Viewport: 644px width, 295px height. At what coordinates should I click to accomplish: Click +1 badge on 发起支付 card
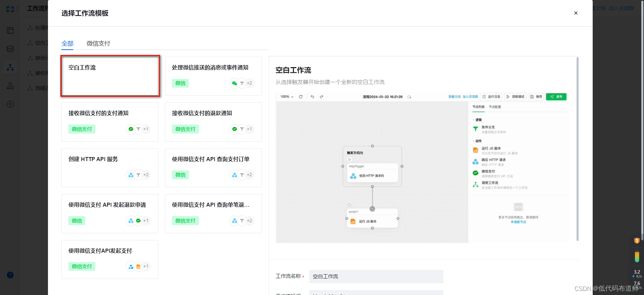146,266
